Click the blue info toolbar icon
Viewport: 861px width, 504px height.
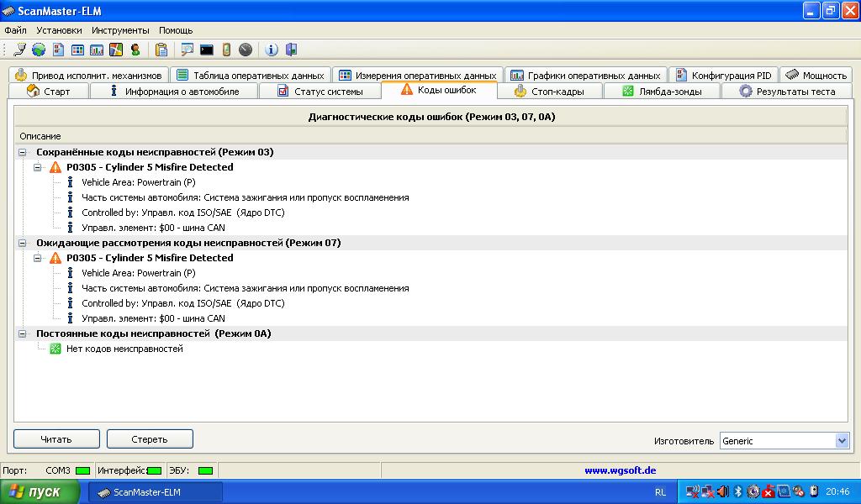271,50
